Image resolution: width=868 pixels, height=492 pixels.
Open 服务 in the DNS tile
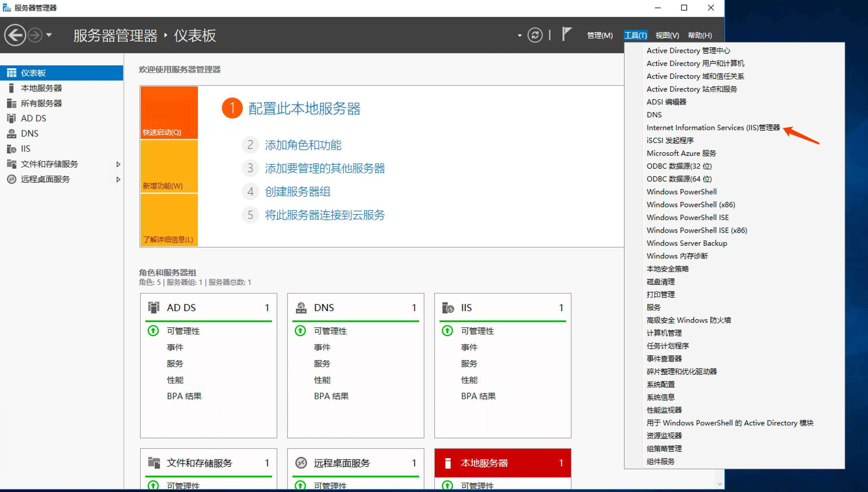coord(322,364)
